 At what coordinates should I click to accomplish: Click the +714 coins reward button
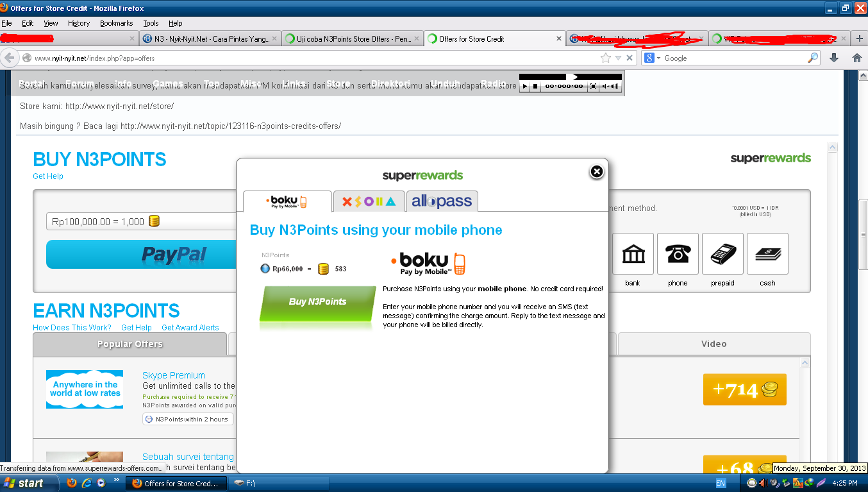[744, 389]
